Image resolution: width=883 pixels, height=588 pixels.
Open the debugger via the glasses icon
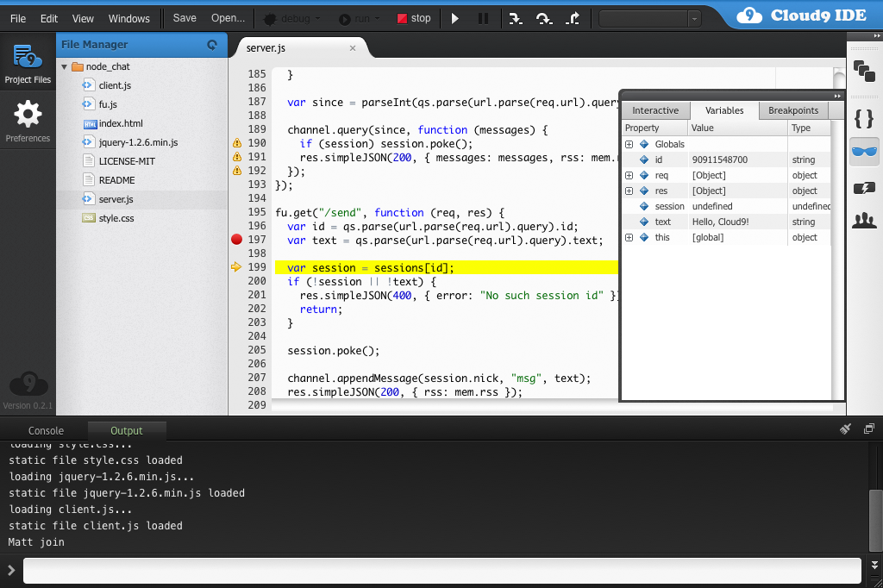pyautogui.click(x=865, y=152)
